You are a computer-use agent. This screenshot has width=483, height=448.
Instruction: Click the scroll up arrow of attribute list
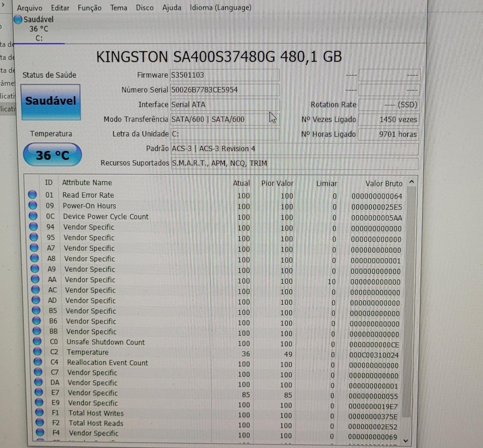[x=411, y=182]
